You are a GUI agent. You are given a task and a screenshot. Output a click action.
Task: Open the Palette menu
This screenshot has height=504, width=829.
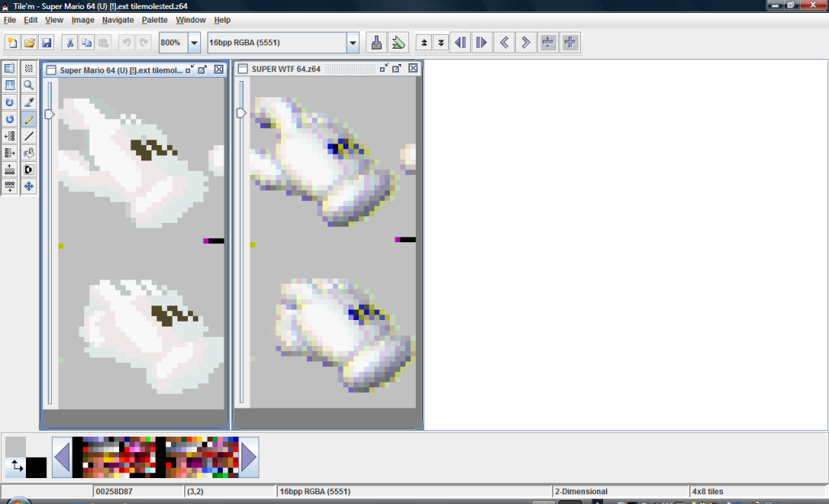coord(155,19)
